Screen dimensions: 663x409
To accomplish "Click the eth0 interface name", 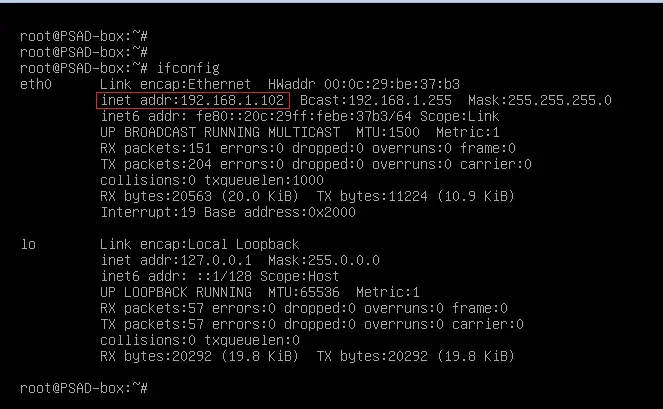I will tap(36, 84).
